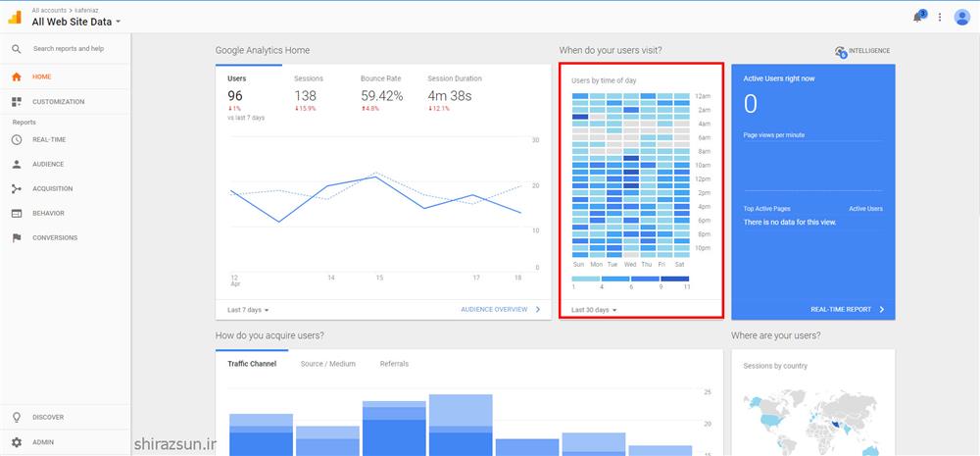Image resolution: width=980 pixels, height=456 pixels.
Task: Click the 4m 38s Session Duration value
Action: (450, 96)
